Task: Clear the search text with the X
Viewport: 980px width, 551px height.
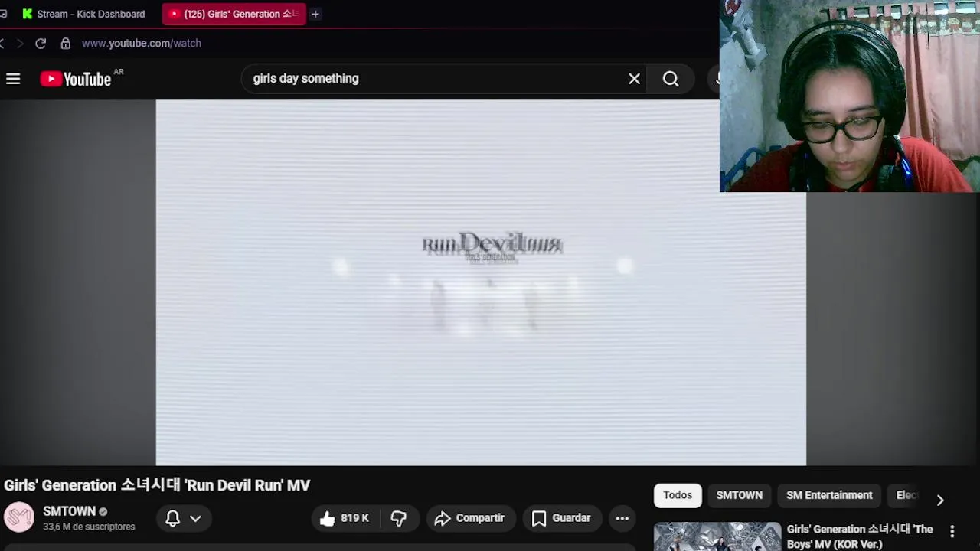Action: coord(634,79)
